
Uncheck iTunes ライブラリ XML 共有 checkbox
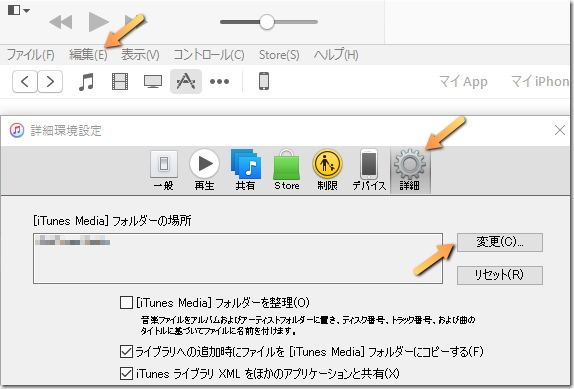[126, 374]
